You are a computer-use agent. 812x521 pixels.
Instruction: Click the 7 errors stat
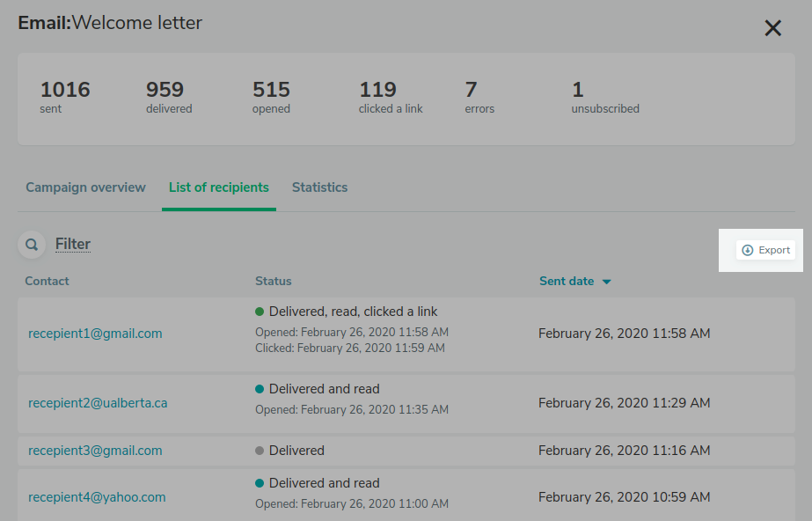(x=479, y=97)
